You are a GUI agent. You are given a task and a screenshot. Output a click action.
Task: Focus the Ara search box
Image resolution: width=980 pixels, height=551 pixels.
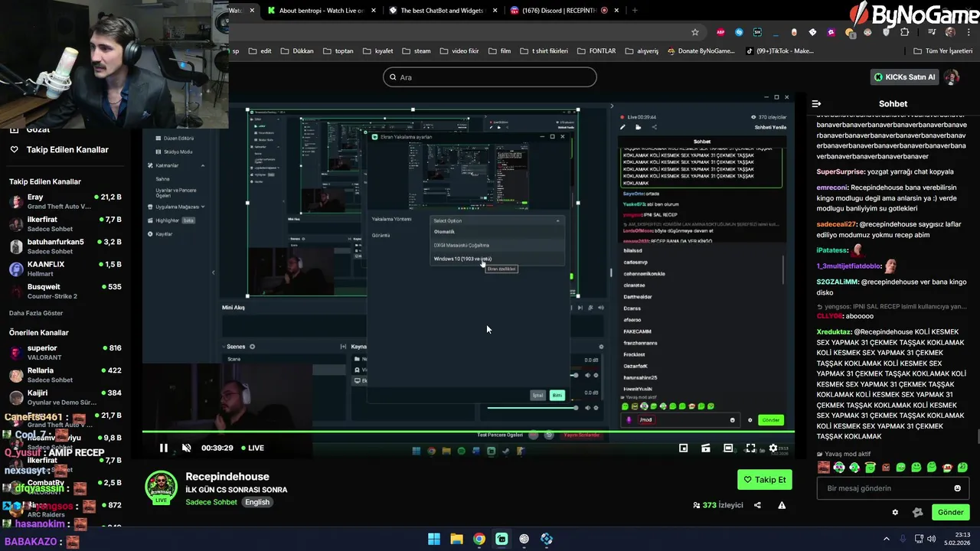490,77
